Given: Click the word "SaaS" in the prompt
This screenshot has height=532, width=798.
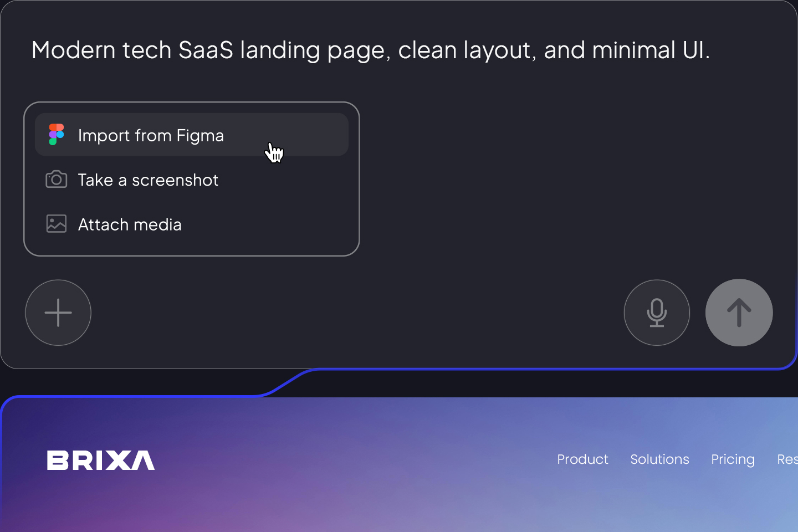Looking at the screenshot, I should 206,50.
